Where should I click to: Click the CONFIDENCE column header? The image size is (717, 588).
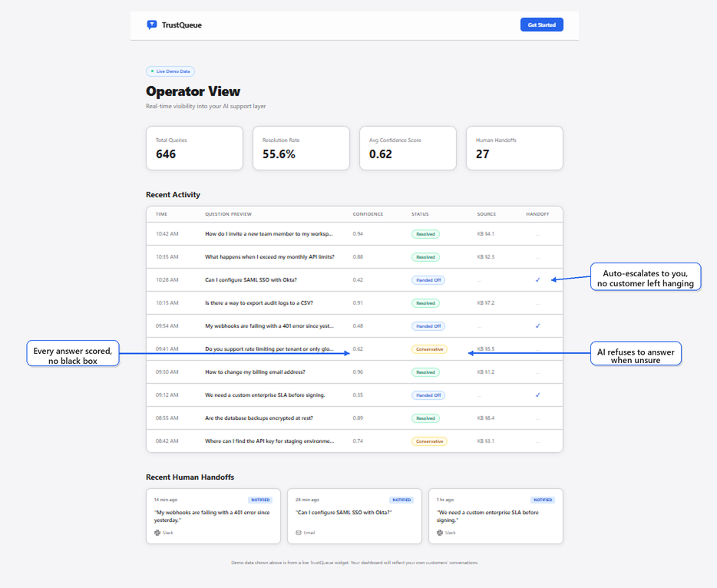368,214
